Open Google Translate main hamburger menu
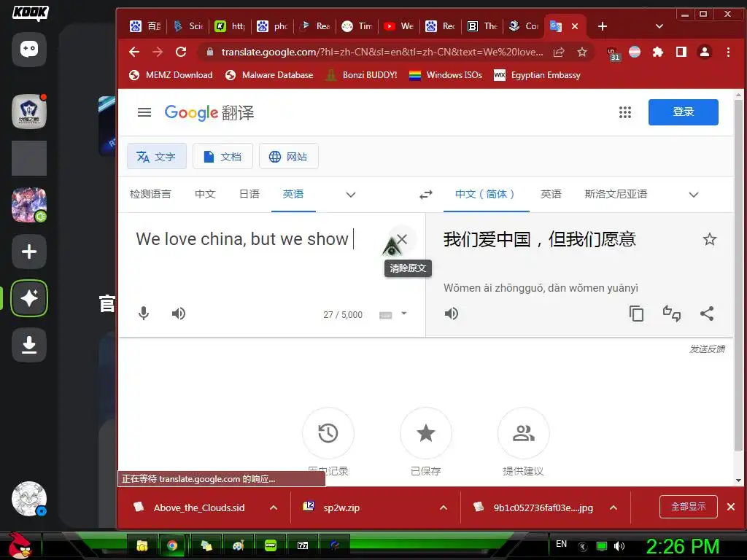Viewport: 747px width, 560px height. (x=144, y=112)
